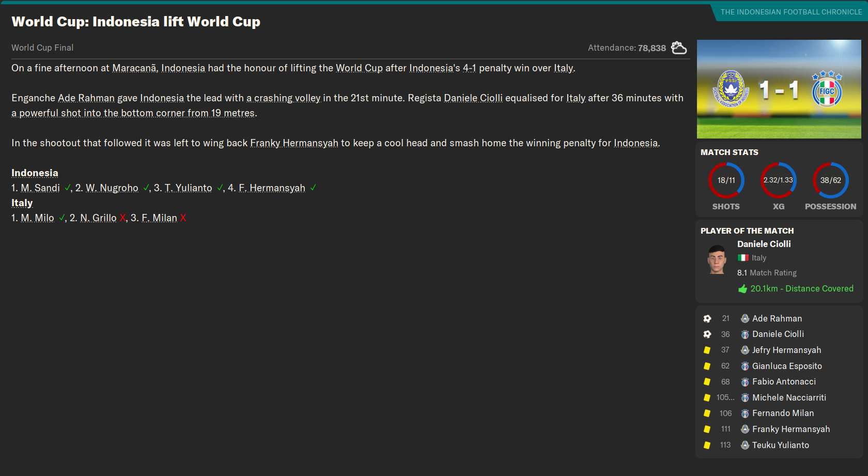Click yellow card icon for Gianluca Esposito
Screen dimensions: 868x476
click(707, 366)
